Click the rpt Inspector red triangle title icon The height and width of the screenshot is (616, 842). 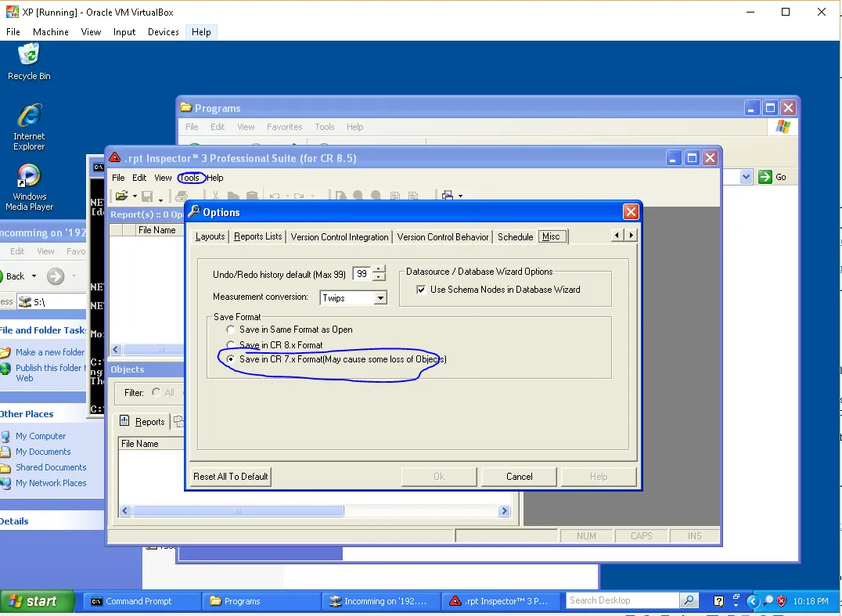tap(115, 158)
